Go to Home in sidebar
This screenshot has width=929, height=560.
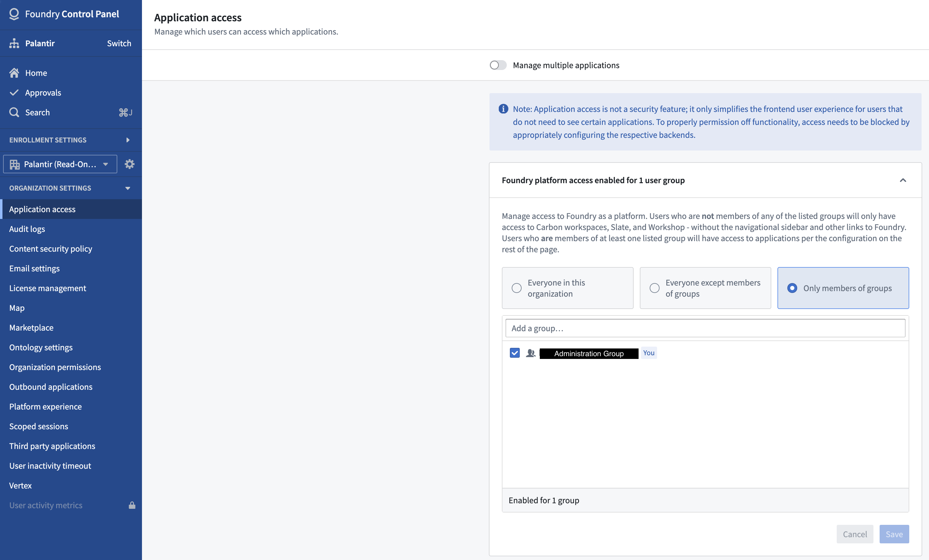click(71, 73)
